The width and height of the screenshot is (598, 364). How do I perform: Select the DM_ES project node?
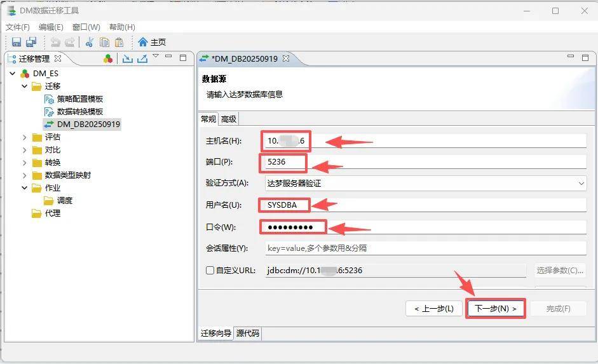tap(45, 73)
